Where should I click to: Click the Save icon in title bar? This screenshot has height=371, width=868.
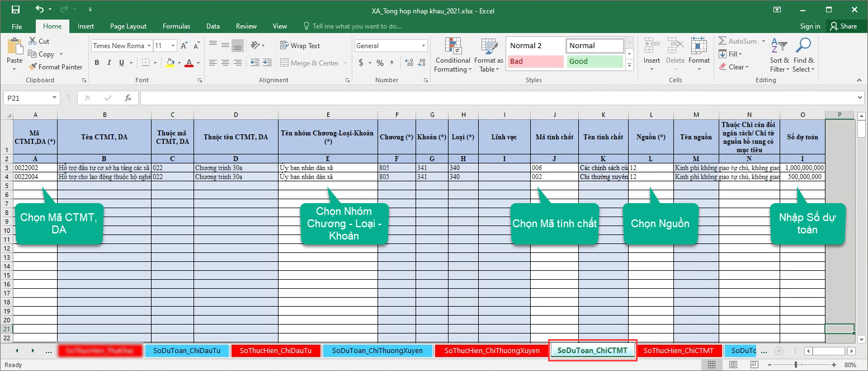coord(16,10)
